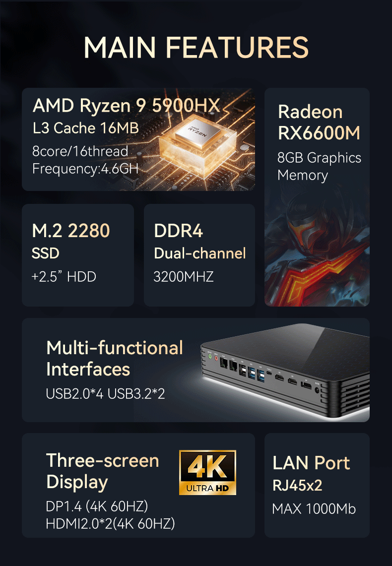The image size is (392, 566).
Task: Select the Multi-functional Interfaces heading
Action: (x=115, y=359)
